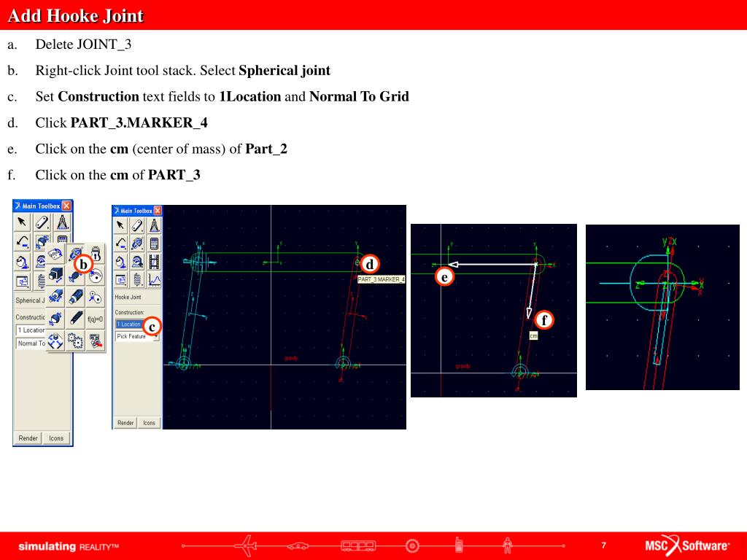Pick the compass Measure tool in the left toolbox
Screen dimensions: 747x560
pos(63,222)
